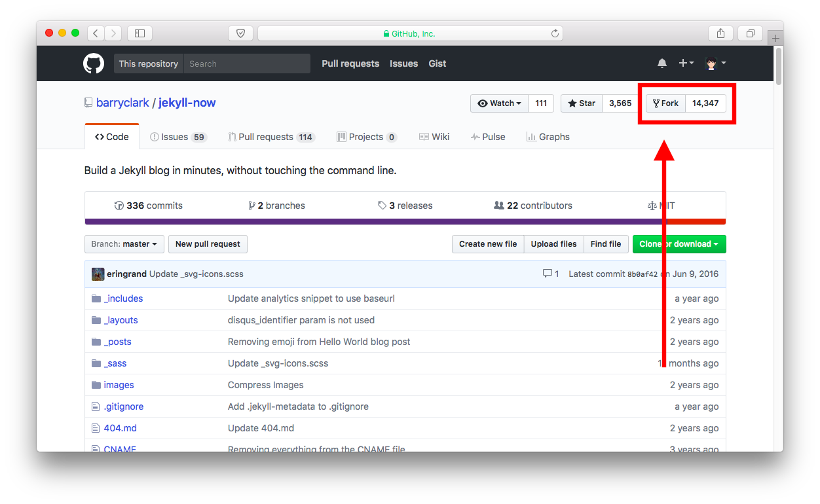
Task: Select the Wiki tab
Action: (x=434, y=137)
